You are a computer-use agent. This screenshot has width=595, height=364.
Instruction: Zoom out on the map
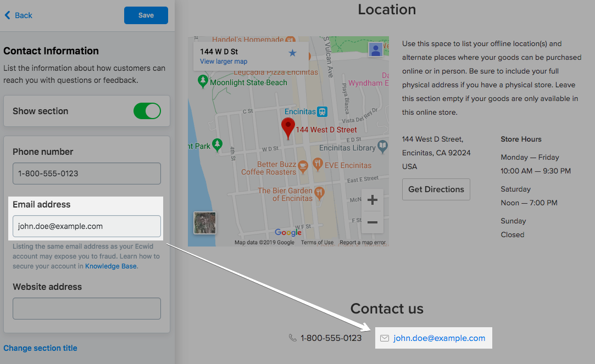point(372,222)
